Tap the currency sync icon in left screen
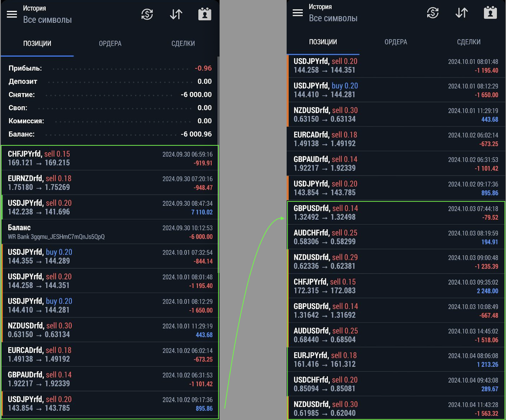The image size is (506, 420). pos(147,14)
